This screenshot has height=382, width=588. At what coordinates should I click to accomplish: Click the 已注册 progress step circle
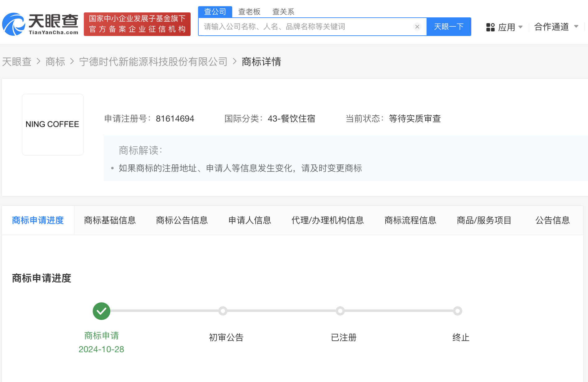point(340,311)
